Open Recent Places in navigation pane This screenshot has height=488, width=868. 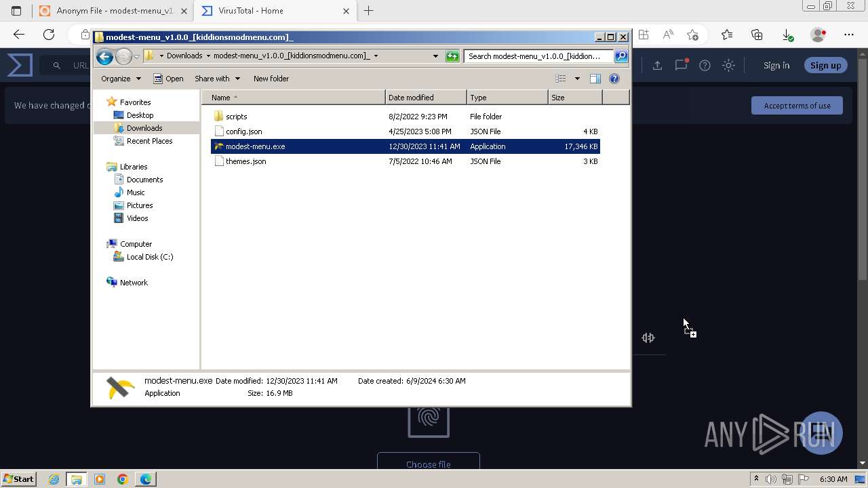pyautogui.click(x=149, y=141)
